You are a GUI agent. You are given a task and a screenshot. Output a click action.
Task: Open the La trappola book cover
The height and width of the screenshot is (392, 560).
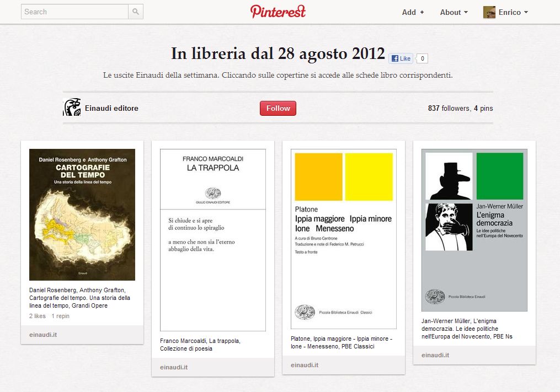pos(213,240)
